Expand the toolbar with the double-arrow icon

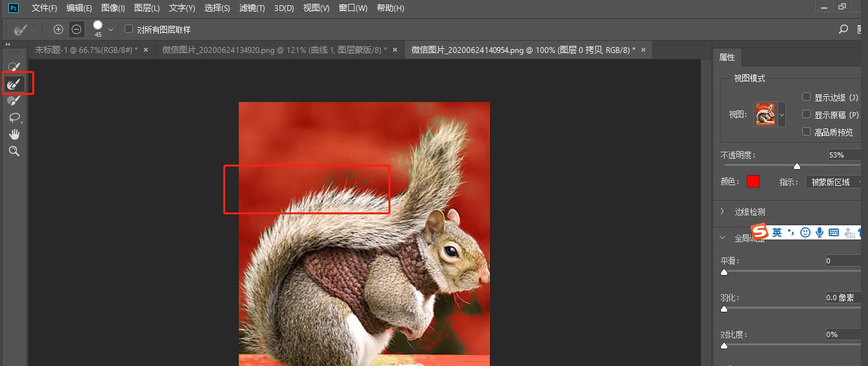coord(8,44)
